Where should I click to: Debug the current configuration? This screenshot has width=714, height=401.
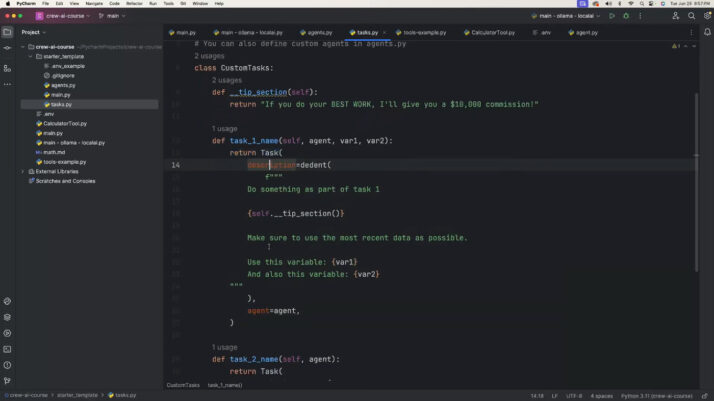pyautogui.click(x=626, y=16)
